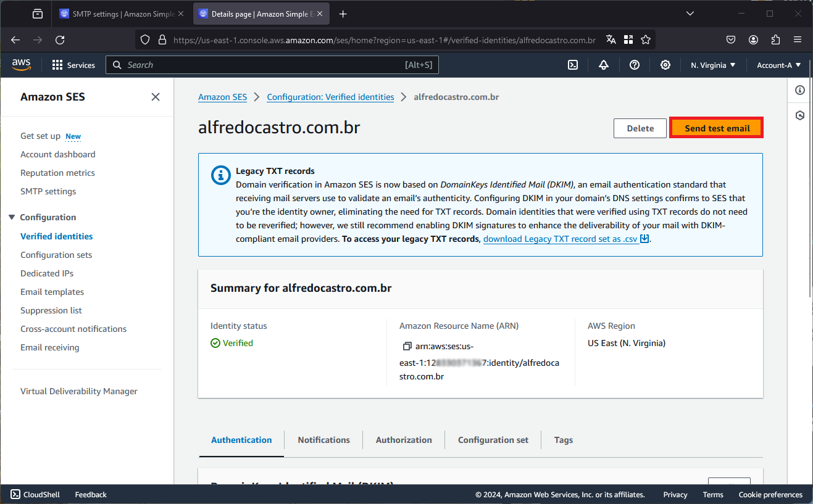Open Cookie preferences in footer
Viewport: 813px width, 504px height.
770,495
